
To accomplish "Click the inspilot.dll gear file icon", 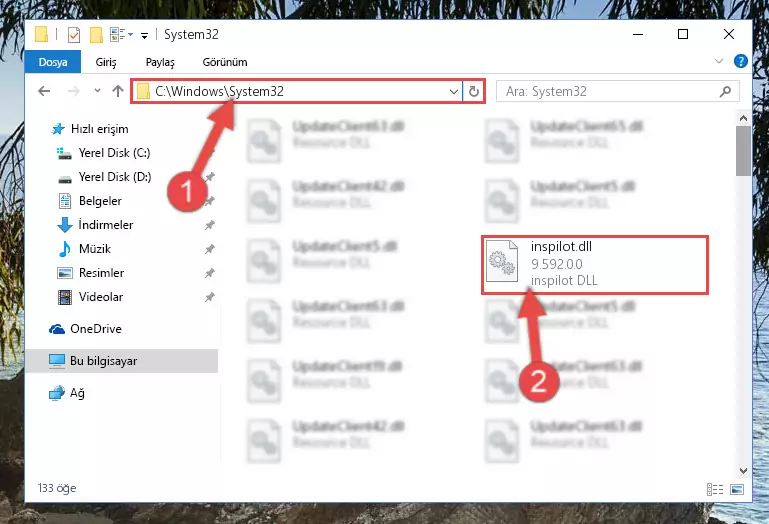I will click(x=502, y=261).
